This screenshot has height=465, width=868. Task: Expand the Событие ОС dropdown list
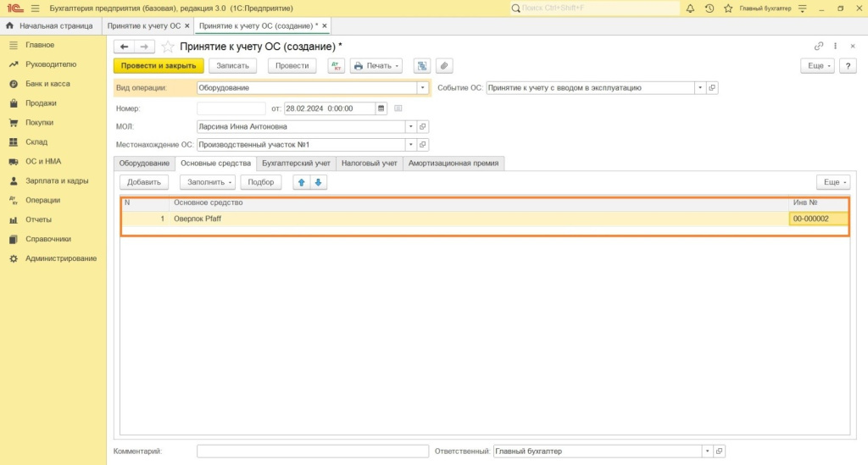(x=699, y=87)
